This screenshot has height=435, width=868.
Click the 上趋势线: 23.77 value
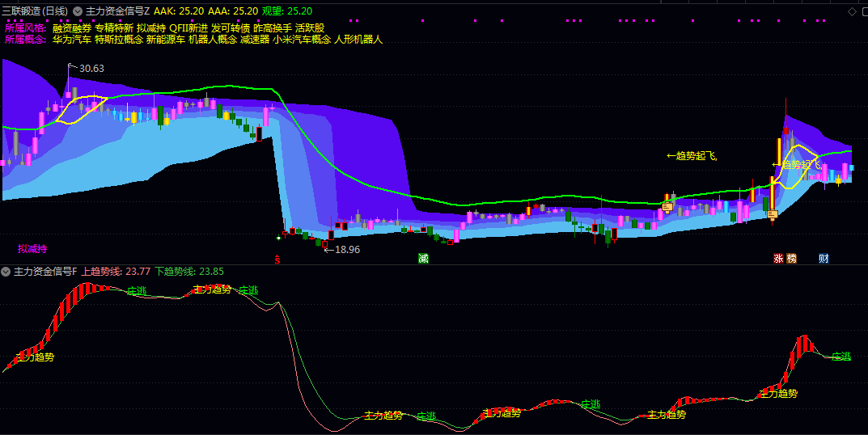tap(116, 271)
